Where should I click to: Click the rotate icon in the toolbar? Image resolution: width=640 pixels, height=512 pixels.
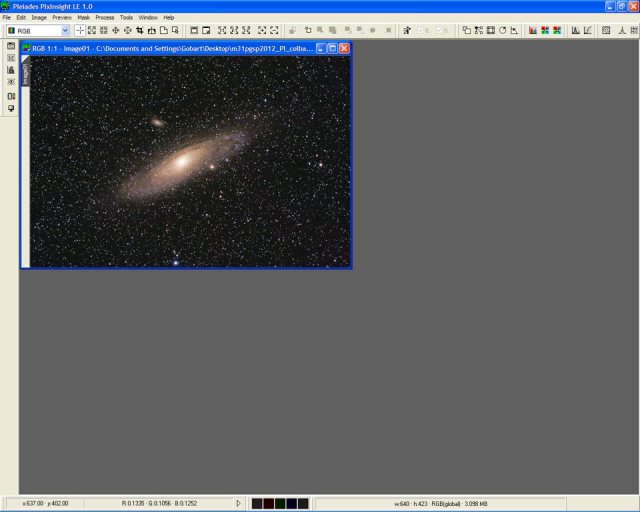502,31
